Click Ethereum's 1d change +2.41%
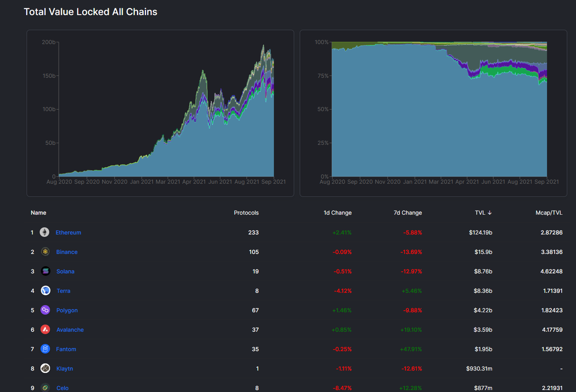The width and height of the screenshot is (576, 392). pos(342,233)
